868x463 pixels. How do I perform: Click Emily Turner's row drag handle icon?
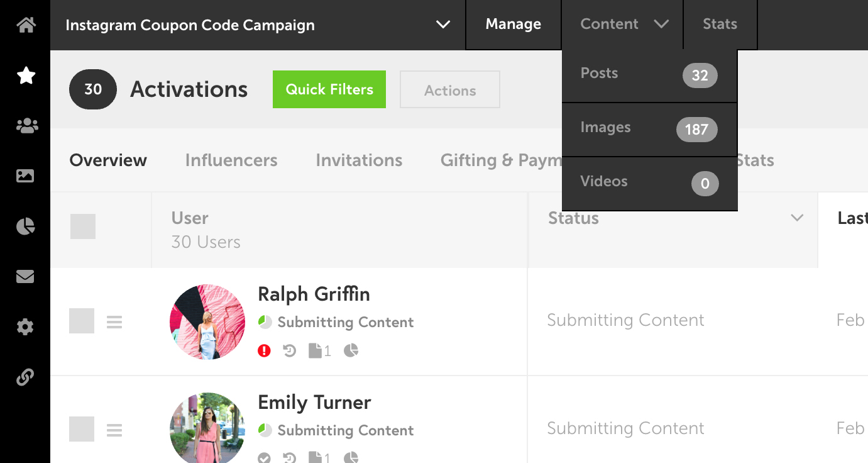click(x=114, y=430)
